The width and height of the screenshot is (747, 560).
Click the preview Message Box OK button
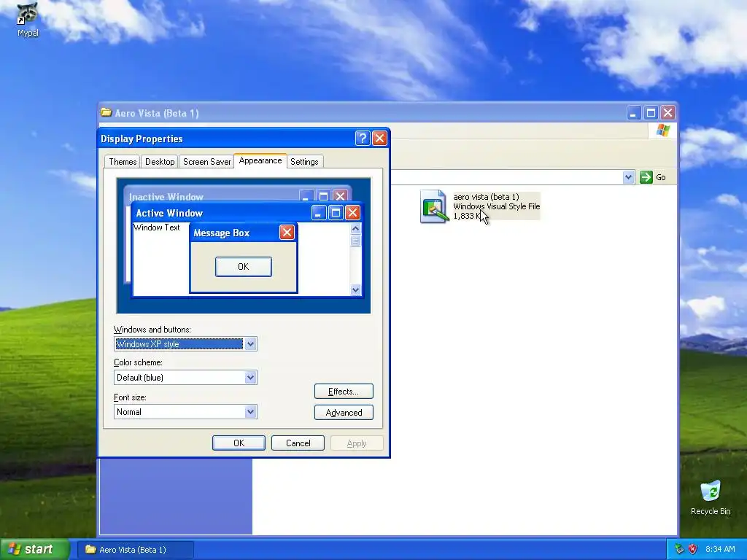click(244, 267)
